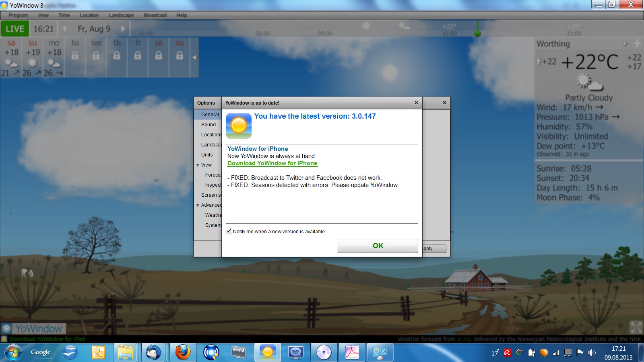Uncheck Notify me when new version available
Viewport: 644px width, 362px height.
(229, 231)
